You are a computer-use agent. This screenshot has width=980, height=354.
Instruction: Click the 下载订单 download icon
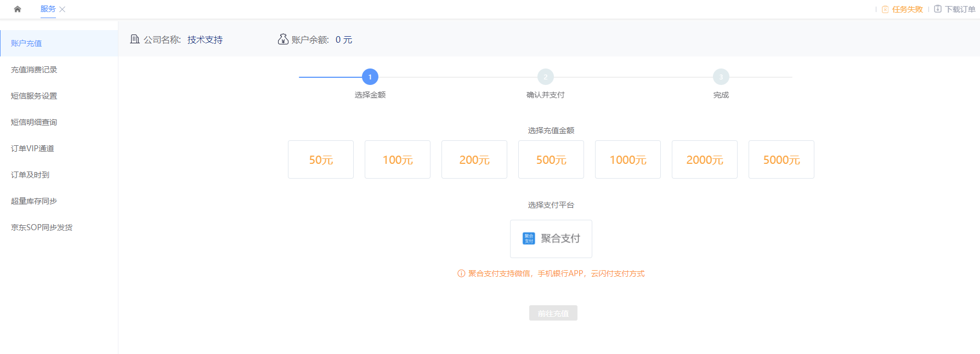938,9
